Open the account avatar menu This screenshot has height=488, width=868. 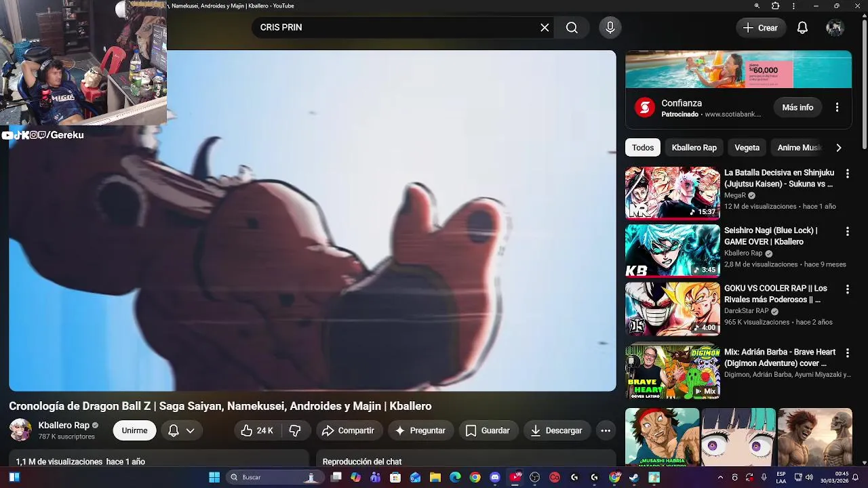(x=835, y=28)
